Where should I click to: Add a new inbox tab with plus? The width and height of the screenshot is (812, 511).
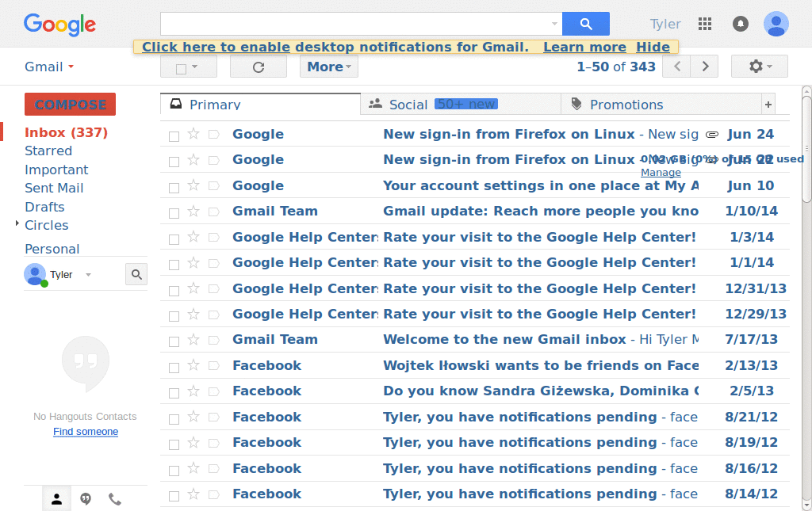[768, 105]
